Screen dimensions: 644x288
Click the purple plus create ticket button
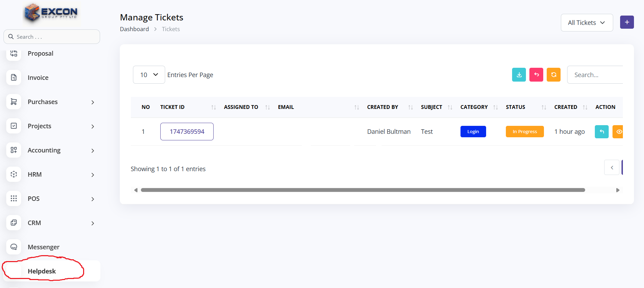[x=627, y=22]
